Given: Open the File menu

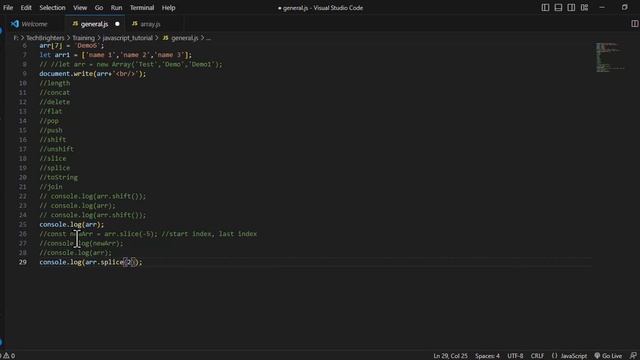Looking at the screenshot, I should (x=8, y=8).
